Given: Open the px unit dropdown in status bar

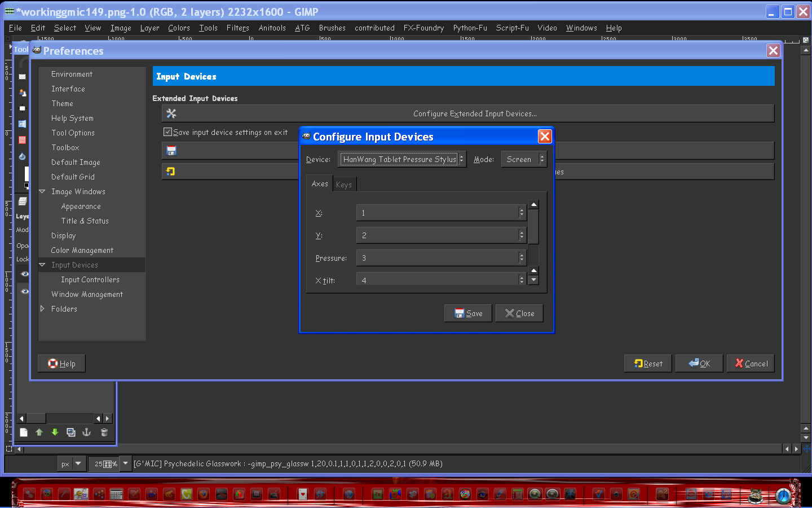Looking at the screenshot, I should [72, 464].
